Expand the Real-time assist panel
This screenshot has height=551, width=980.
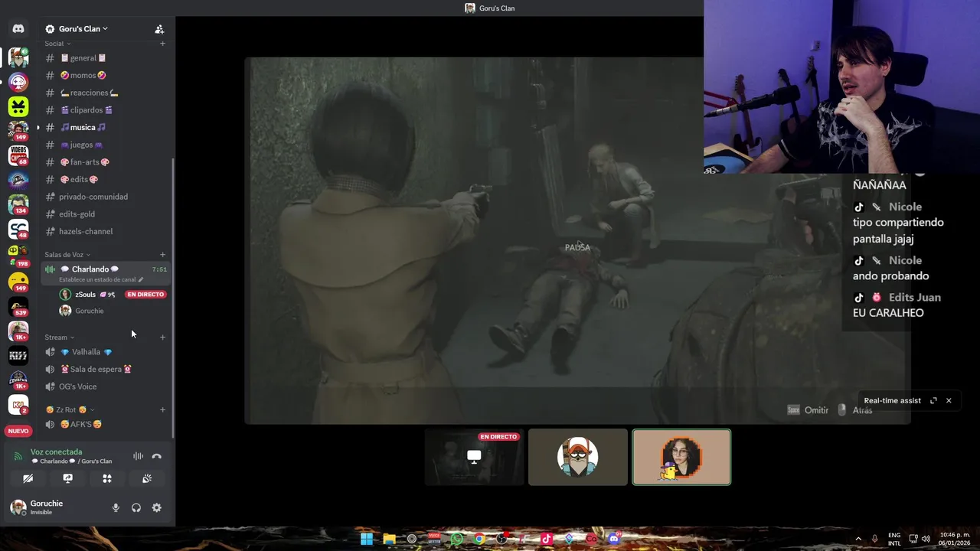coord(933,400)
